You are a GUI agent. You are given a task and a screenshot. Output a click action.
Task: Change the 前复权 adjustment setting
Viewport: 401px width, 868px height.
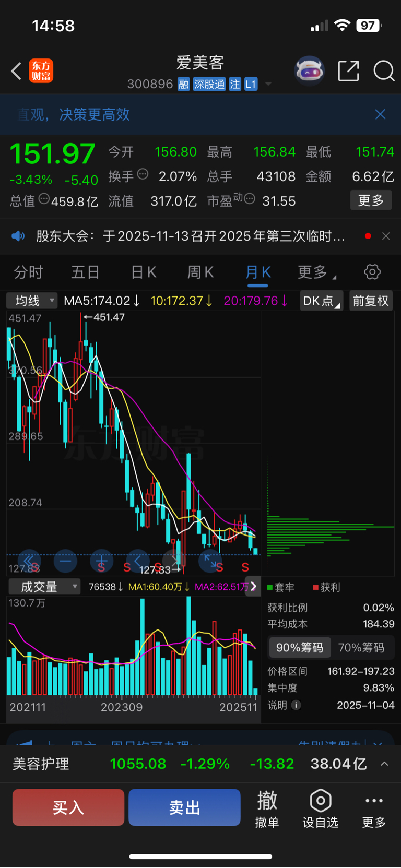tap(371, 301)
